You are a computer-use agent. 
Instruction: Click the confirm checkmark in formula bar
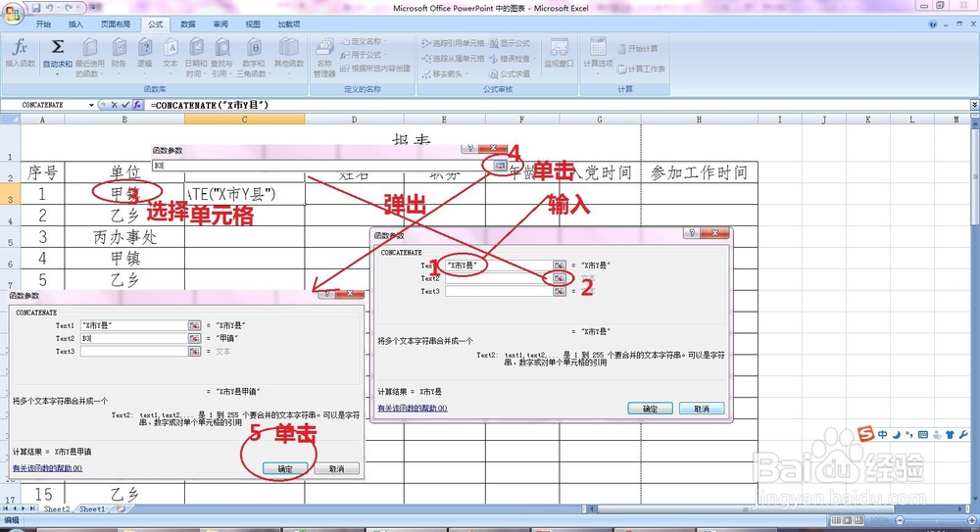click(125, 105)
